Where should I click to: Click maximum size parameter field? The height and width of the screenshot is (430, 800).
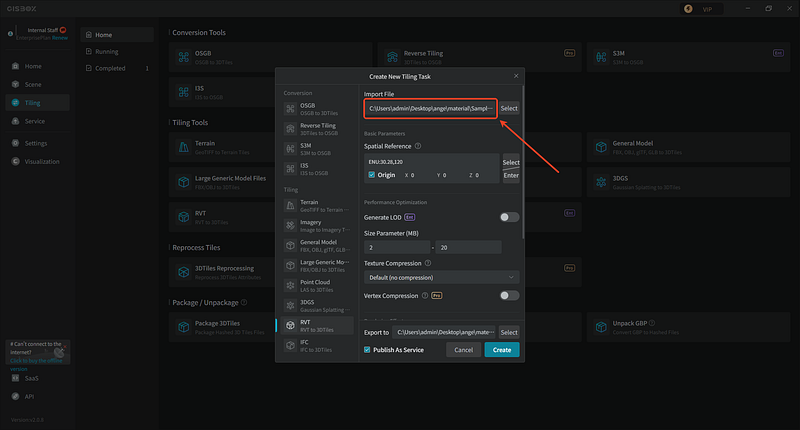coord(468,247)
